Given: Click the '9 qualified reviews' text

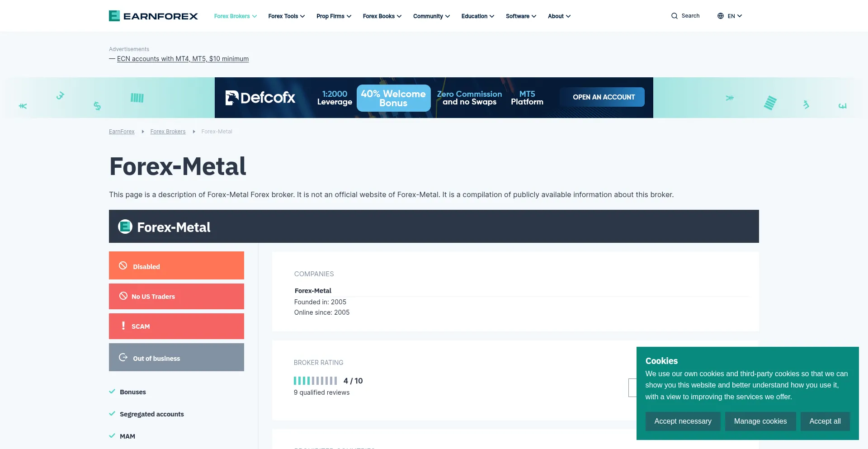Looking at the screenshot, I should click(x=321, y=392).
